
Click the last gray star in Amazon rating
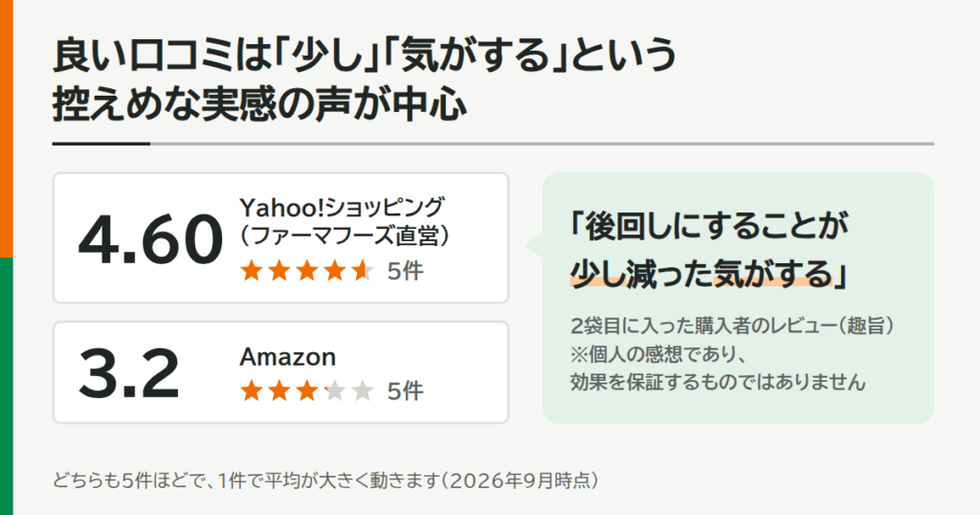pos(363,391)
